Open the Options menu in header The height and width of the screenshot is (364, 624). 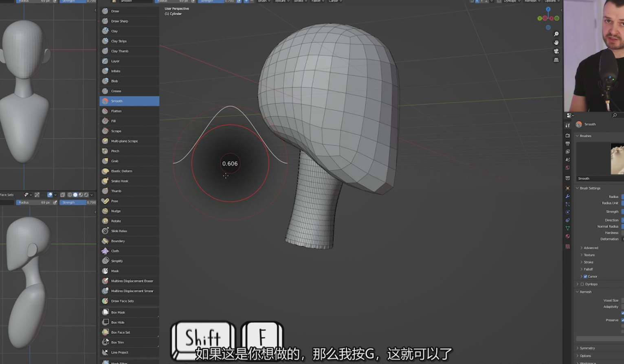[x=552, y=1]
